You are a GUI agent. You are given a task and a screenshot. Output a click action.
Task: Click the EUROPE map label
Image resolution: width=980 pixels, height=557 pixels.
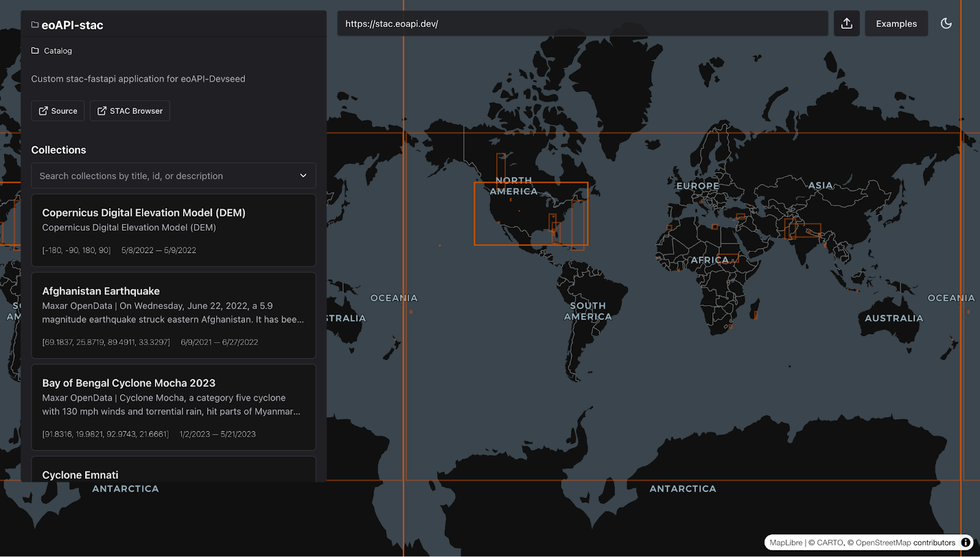[698, 185]
